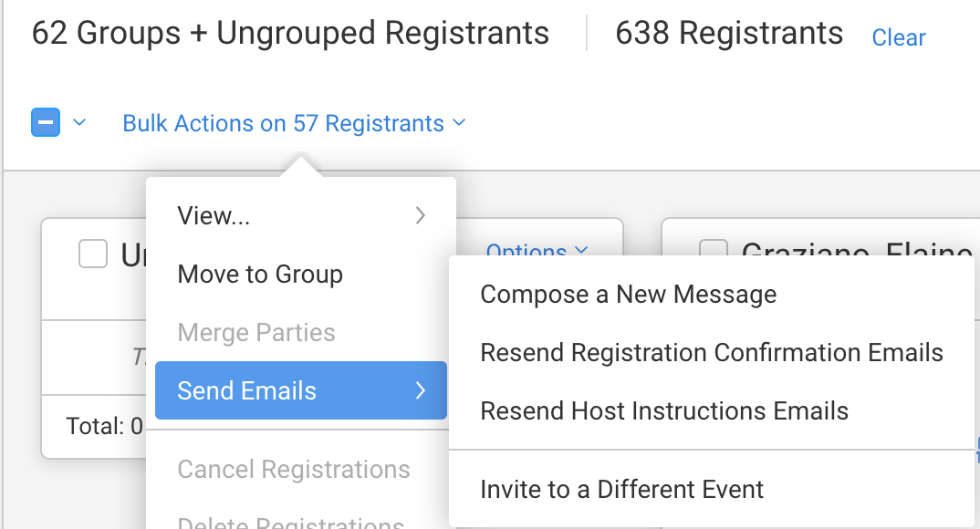Choose Compose a New Message
The image size is (980, 529).
click(628, 294)
